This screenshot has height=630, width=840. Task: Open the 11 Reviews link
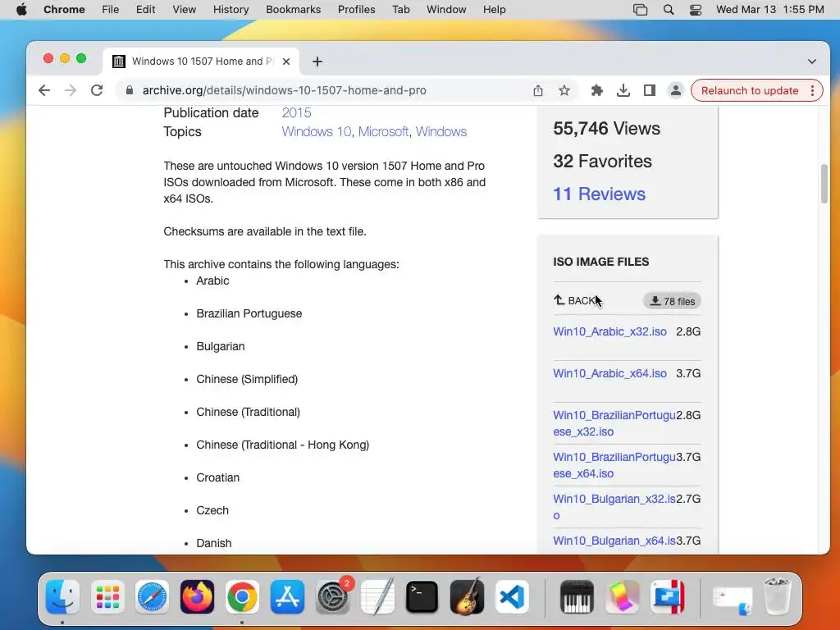click(x=599, y=194)
